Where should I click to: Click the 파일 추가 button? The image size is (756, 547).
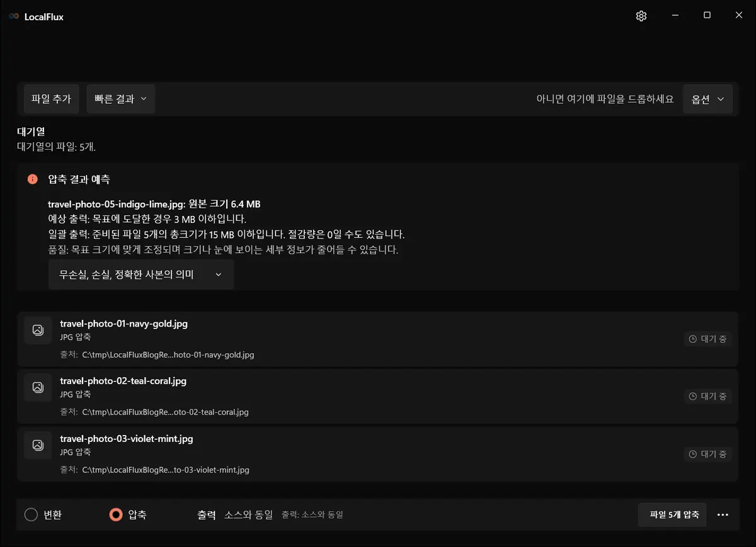tap(51, 99)
